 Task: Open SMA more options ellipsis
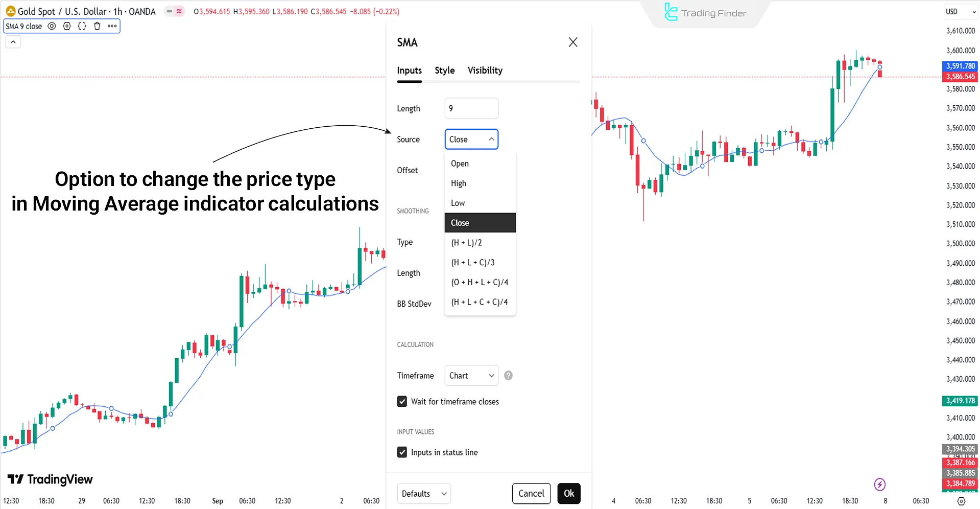(x=112, y=26)
